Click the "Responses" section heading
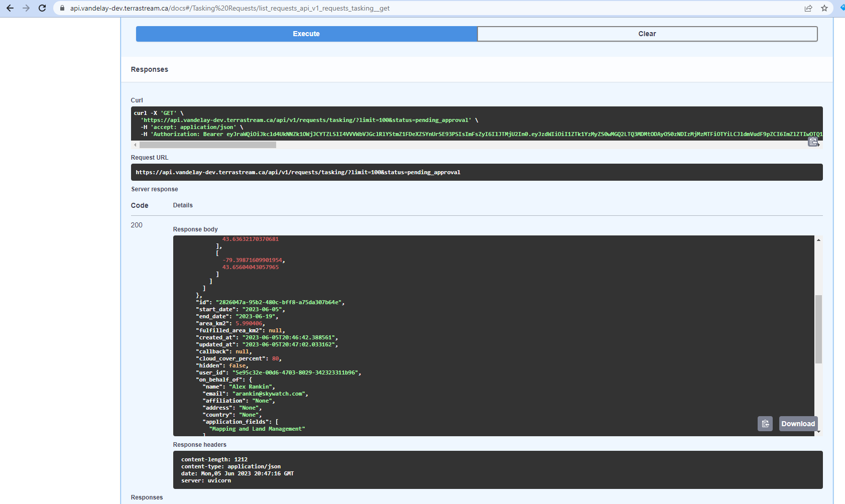 pyautogui.click(x=150, y=69)
